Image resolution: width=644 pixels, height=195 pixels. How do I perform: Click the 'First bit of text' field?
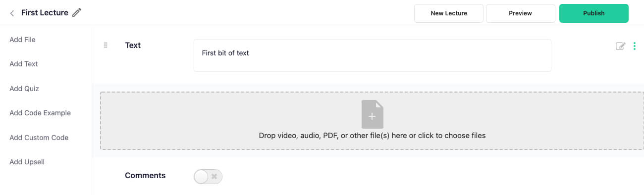373,55
